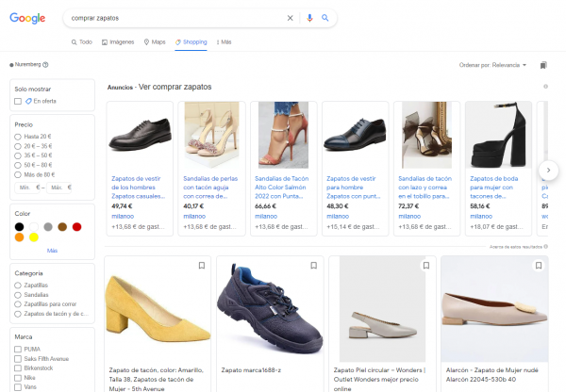Viewport: 566px width, 392px height.
Task: Filter by red color swatch
Action: coord(77,227)
